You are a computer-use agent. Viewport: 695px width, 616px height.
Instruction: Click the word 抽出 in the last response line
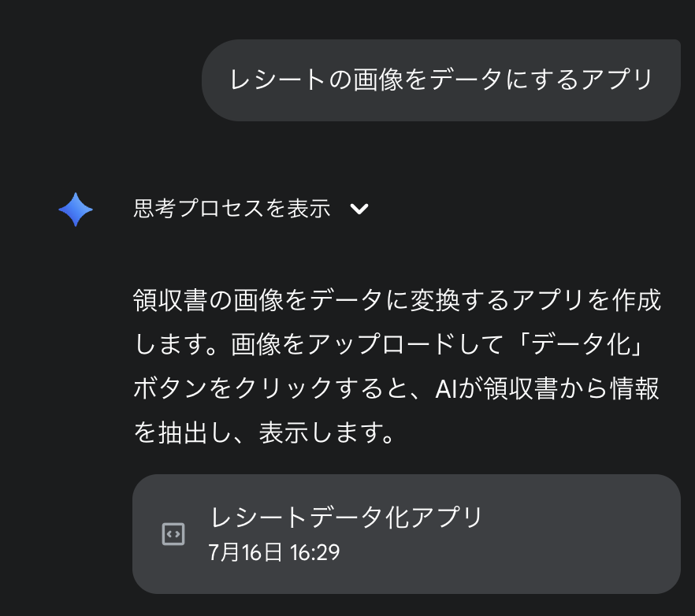click(183, 433)
